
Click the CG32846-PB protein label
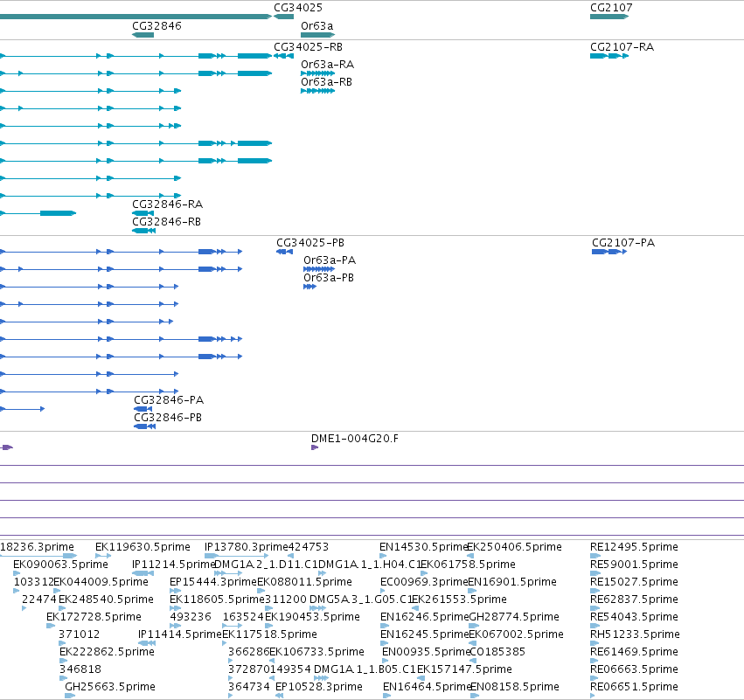point(168,418)
